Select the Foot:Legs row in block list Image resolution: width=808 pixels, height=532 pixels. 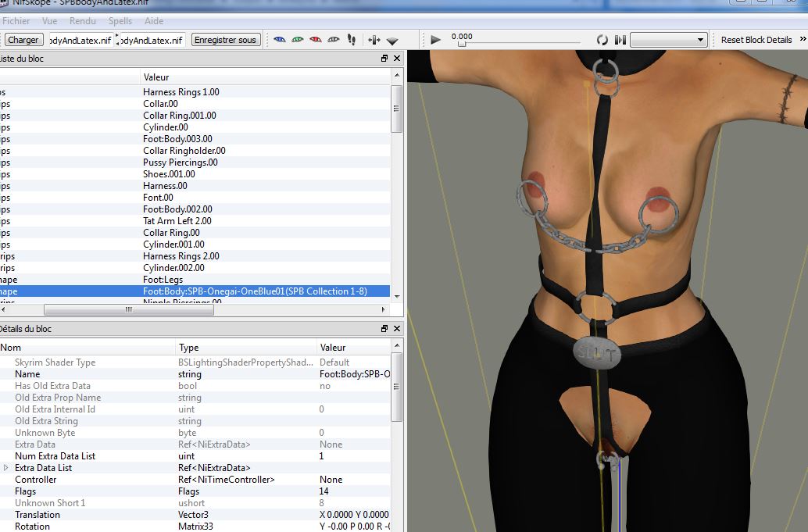pyautogui.click(x=170, y=280)
